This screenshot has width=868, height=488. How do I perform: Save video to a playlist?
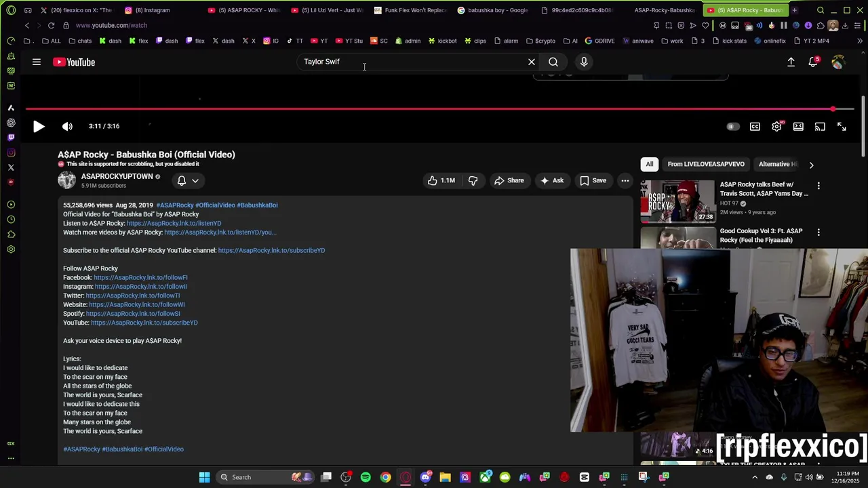click(x=593, y=180)
